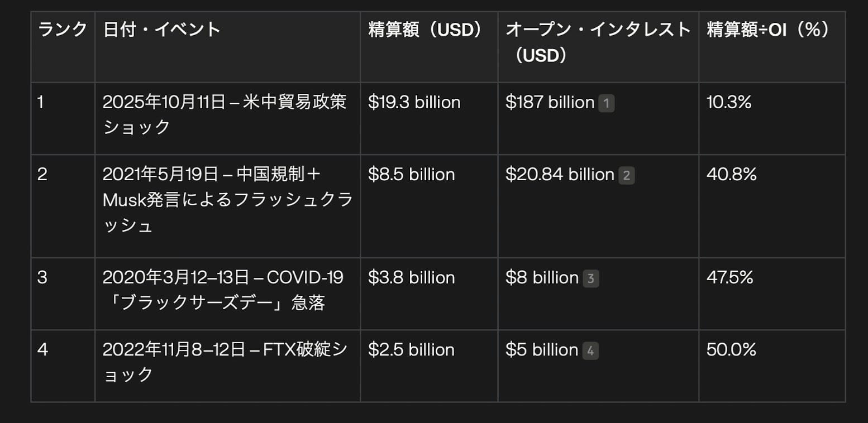Click the $8.5 billion liquidation value
Viewport: 868px width, 423px height.
[x=411, y=175]
